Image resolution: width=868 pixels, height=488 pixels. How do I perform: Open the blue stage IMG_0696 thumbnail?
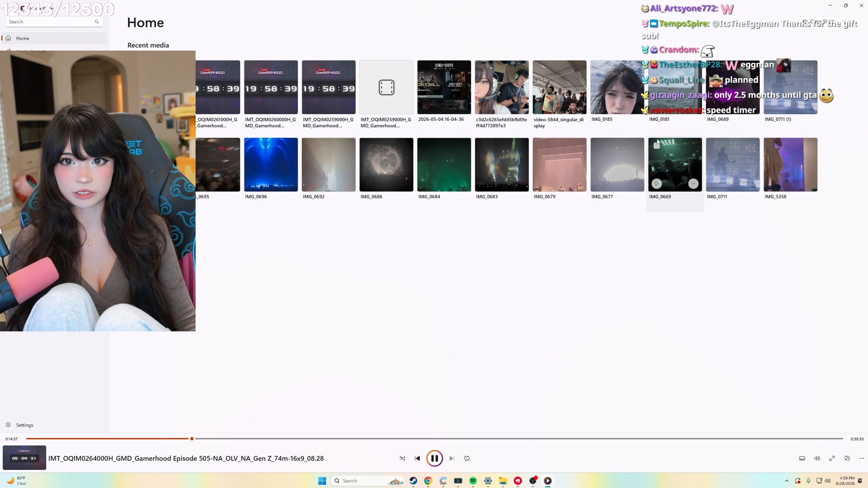tap(271, 164)
